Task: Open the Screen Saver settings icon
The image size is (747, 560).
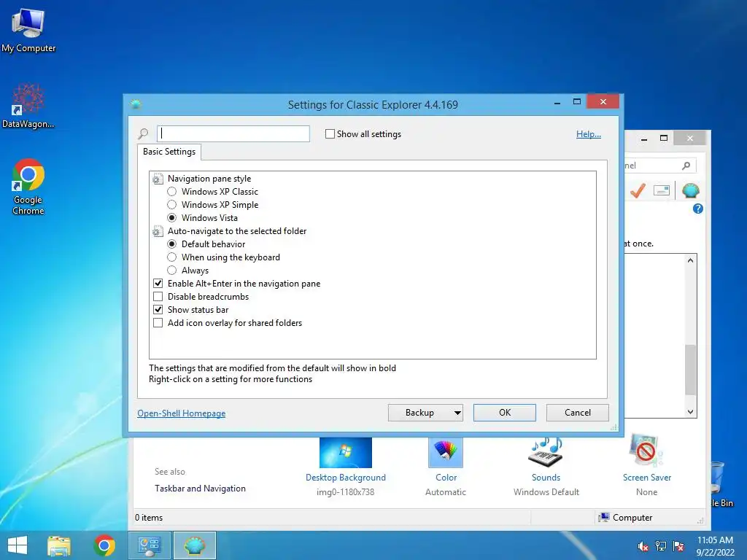Action: pyautogui.click(x=646, y=451)
